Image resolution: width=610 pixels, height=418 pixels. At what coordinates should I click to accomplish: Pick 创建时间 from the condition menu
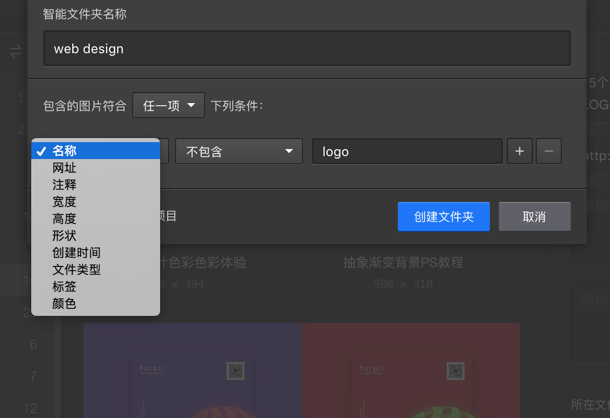click(76, 253)
